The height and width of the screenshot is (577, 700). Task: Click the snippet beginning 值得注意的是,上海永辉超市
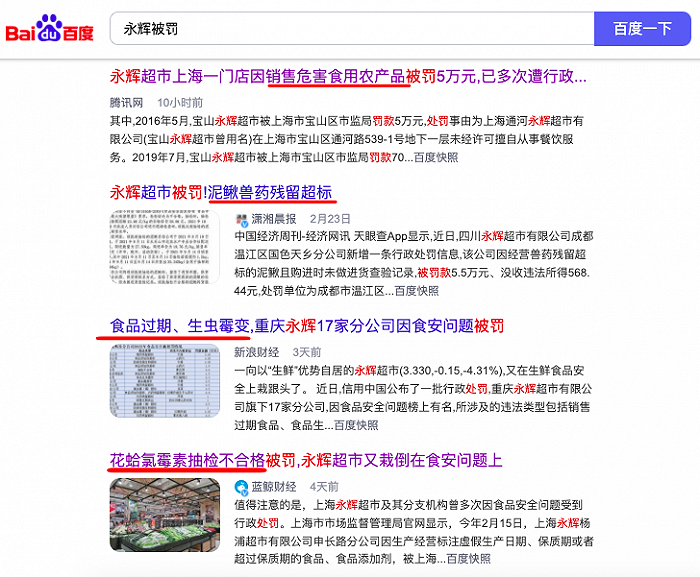414,531
